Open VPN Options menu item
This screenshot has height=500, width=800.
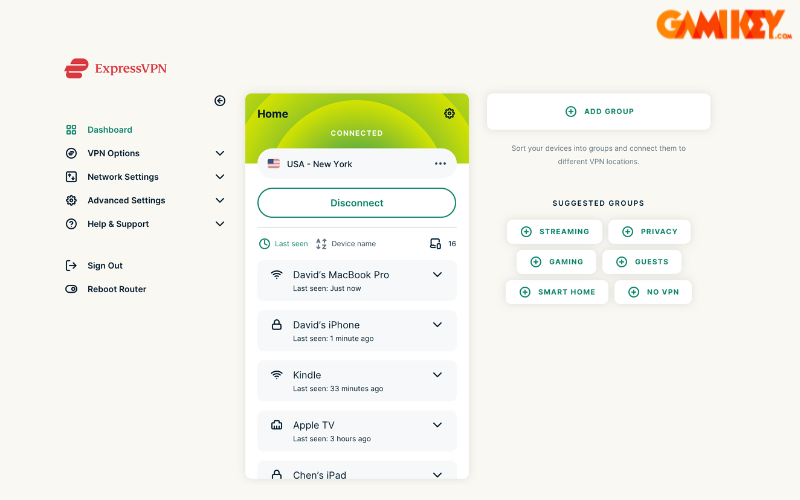113,153
